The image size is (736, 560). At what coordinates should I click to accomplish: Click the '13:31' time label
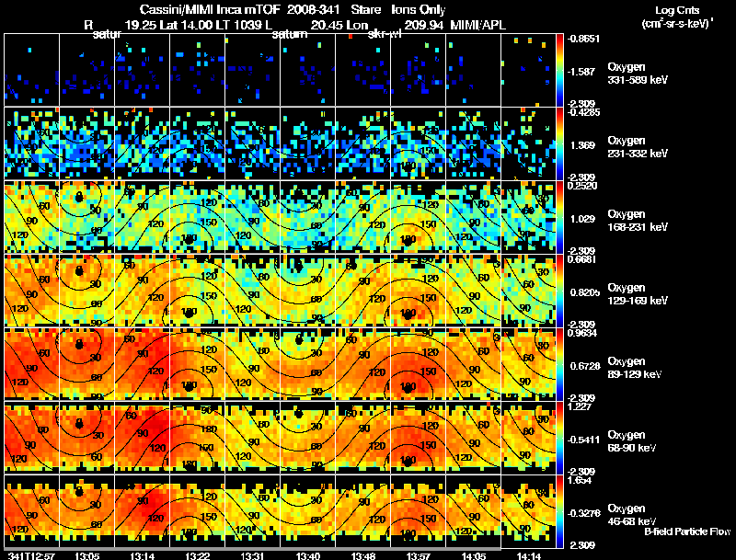(x=252, y=555)
